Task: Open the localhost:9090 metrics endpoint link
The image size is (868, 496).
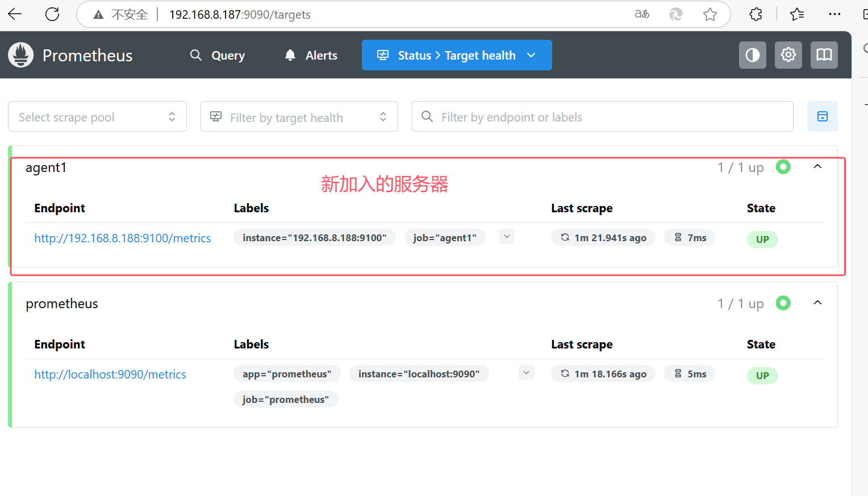Action: (110, 375)
